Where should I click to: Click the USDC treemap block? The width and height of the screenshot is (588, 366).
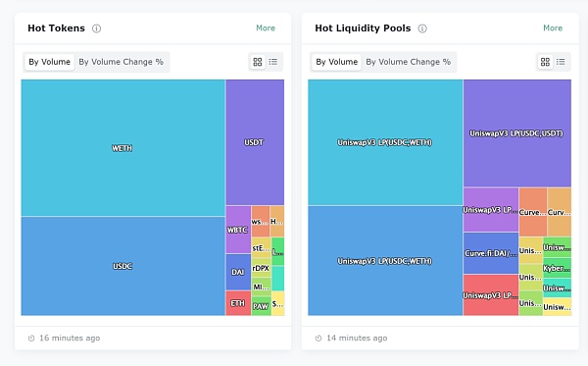(x=123, y=266)
